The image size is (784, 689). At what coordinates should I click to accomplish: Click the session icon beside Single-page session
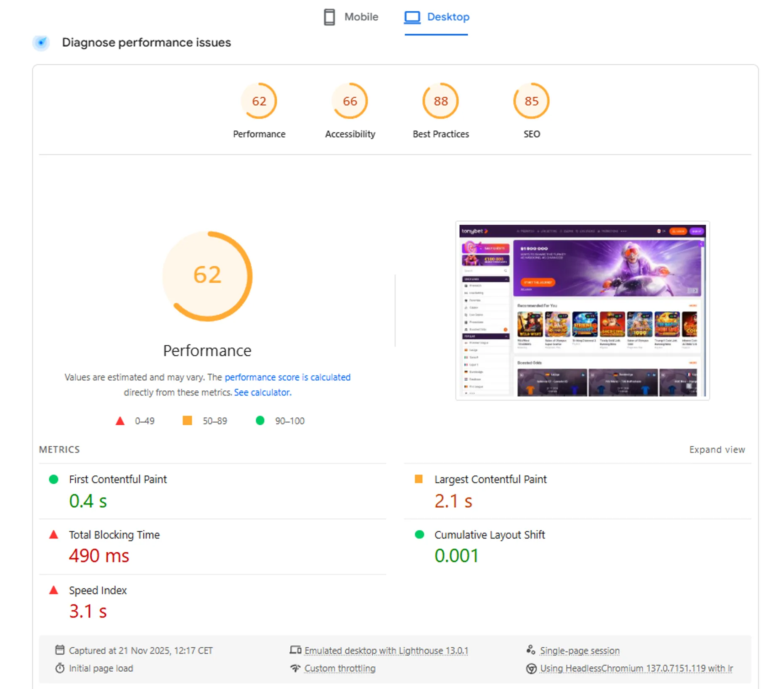530,649
